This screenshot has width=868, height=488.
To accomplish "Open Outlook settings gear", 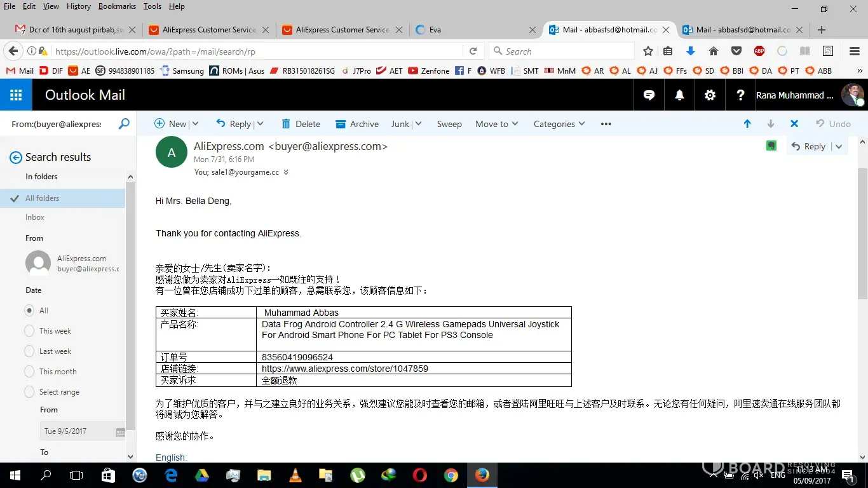I will 710,95.
